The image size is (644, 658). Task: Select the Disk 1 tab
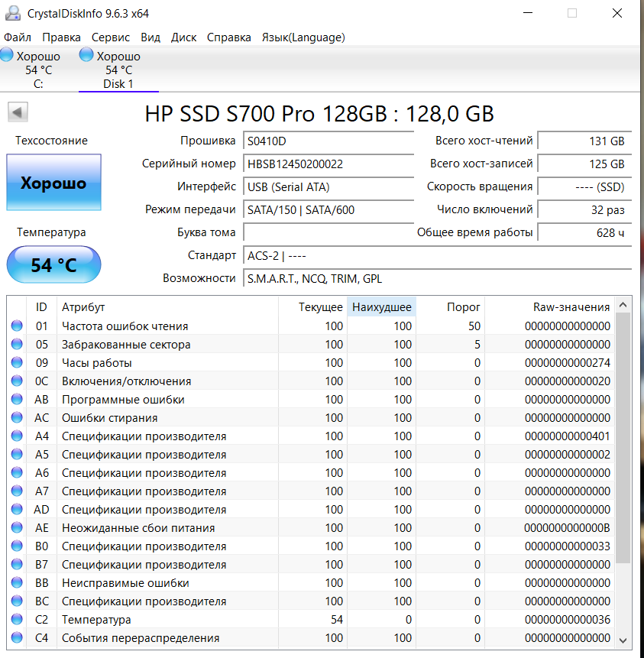pyautogui.click(x=118, y=69)
